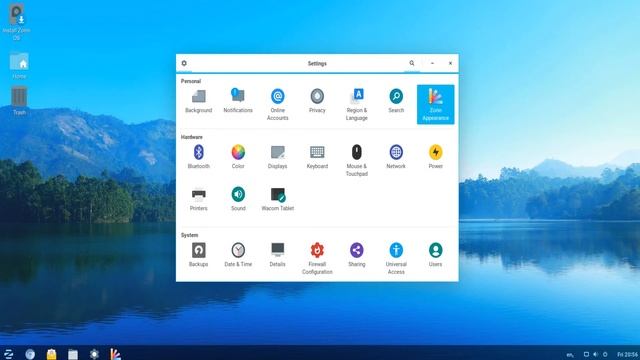
Task: Open Privacy settings
Action: click(x=317, y=101)
